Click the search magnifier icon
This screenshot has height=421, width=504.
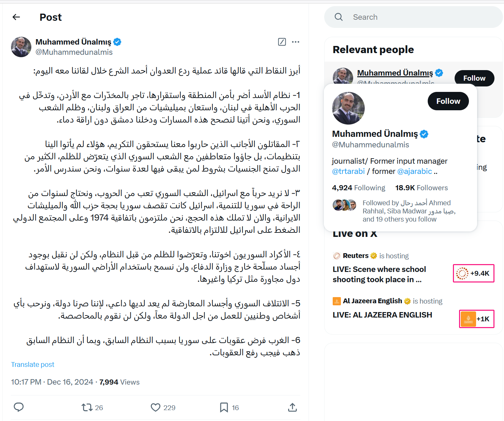(x=338, y=17)
